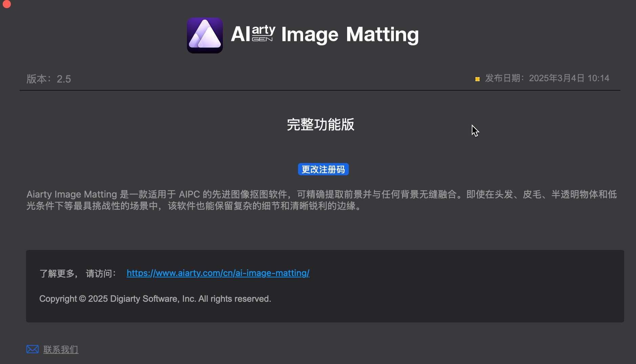Click the Aiarty Image Matting app logo
The image size is (636, 364).
pyautogui.click(x=205, y=35)
